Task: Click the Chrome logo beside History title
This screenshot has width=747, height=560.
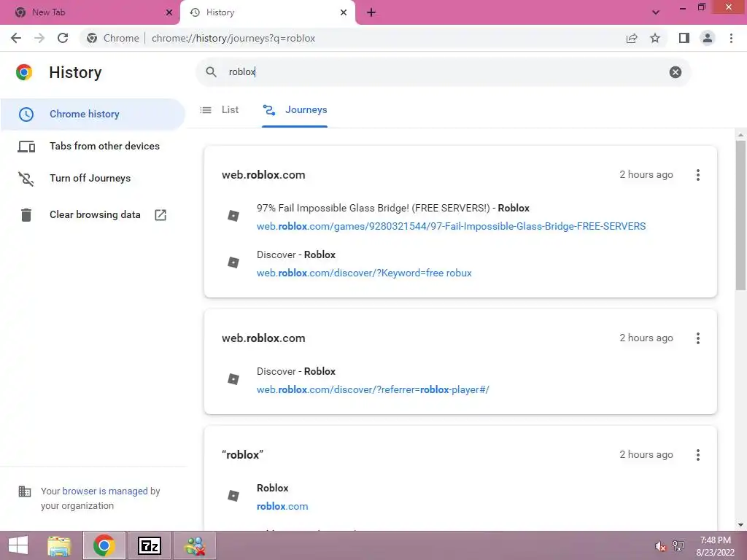Action: 24,72
